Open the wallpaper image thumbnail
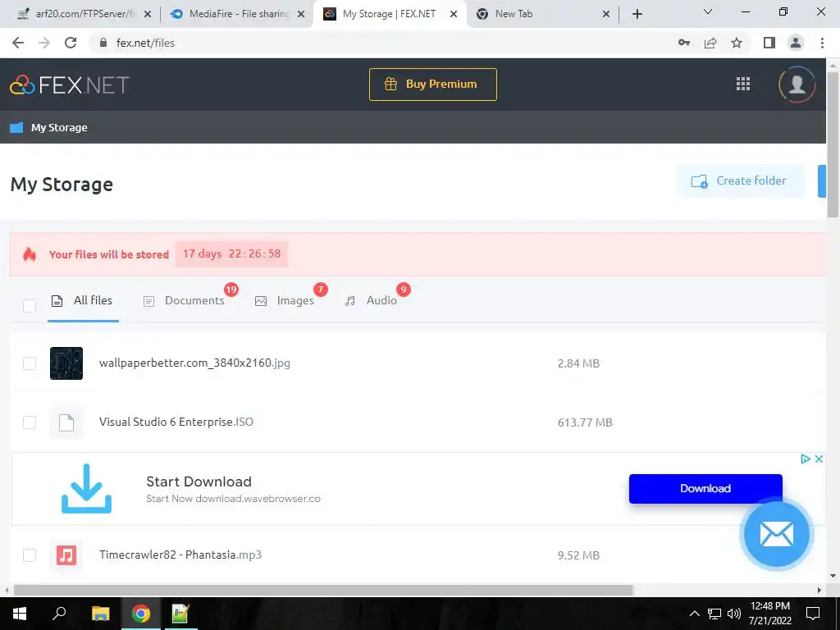The height and width of the screenshot is (630, 840). click(x=66, y=363)
